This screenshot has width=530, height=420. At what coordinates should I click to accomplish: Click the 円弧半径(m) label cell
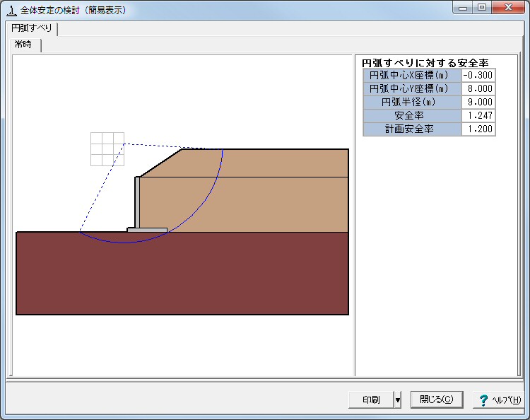(412, 102)
